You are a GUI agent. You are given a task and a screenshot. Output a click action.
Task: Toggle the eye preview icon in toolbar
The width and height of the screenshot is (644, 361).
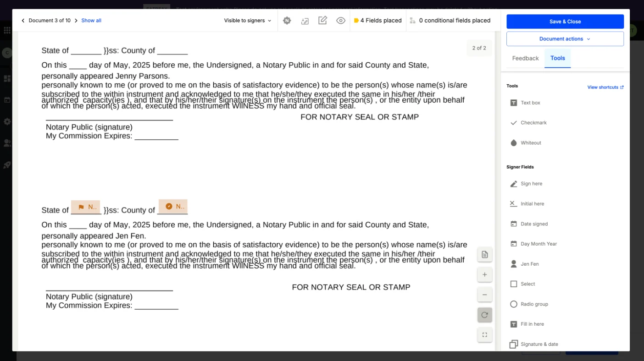341,21
